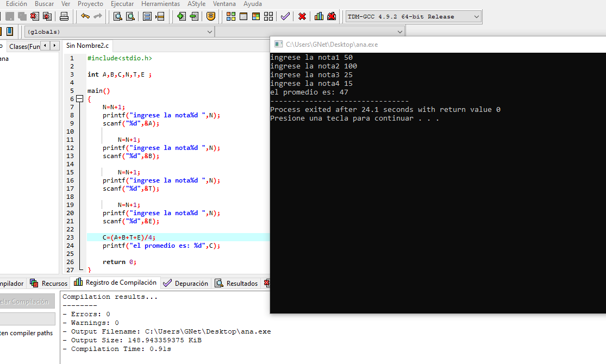
Task: Open the Ejecutar menu
Action: [x=122, y=4]
